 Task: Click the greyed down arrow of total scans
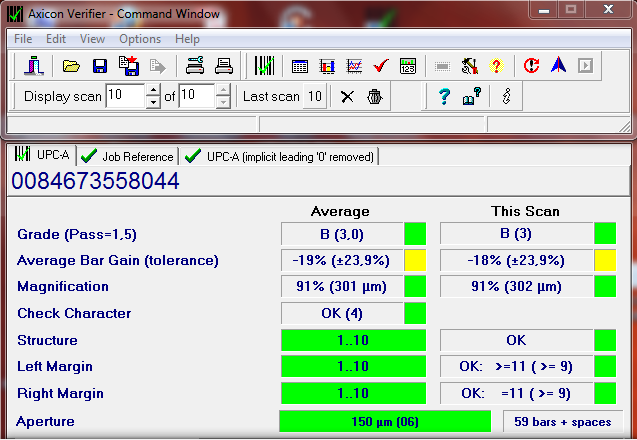click(223, 102)
